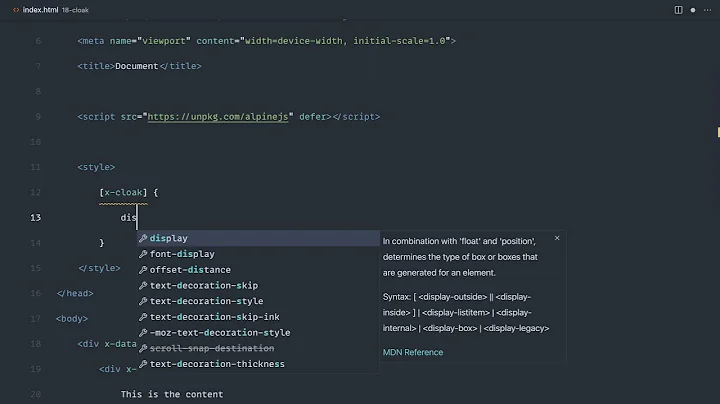
Task: Open the more actions ellipsis menu
Action: pos(707,10)
